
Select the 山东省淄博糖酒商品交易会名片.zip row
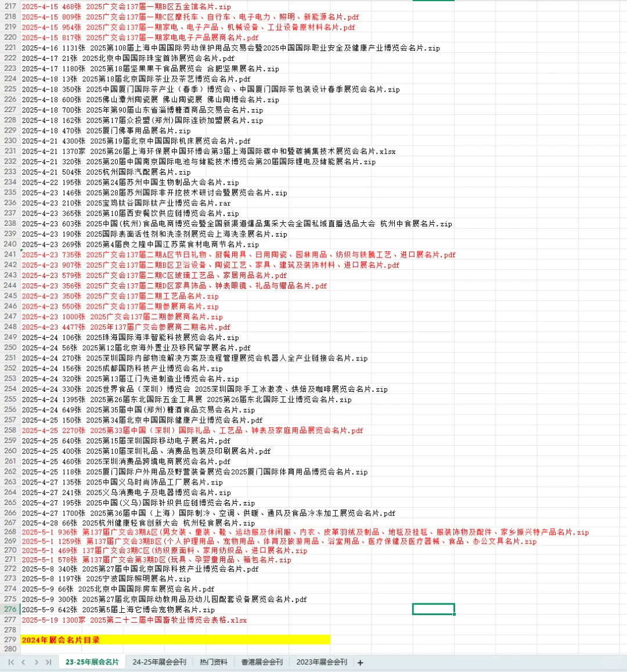(x=142, y=110)
